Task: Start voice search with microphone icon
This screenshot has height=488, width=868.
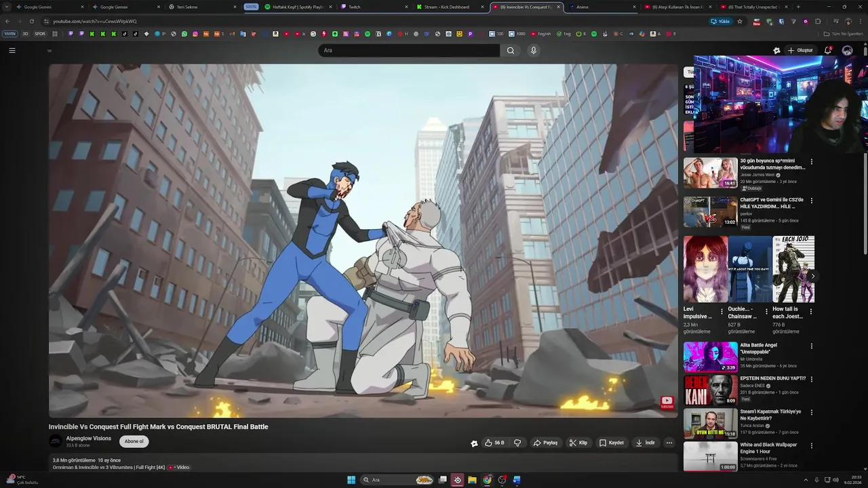Action: 534,50
